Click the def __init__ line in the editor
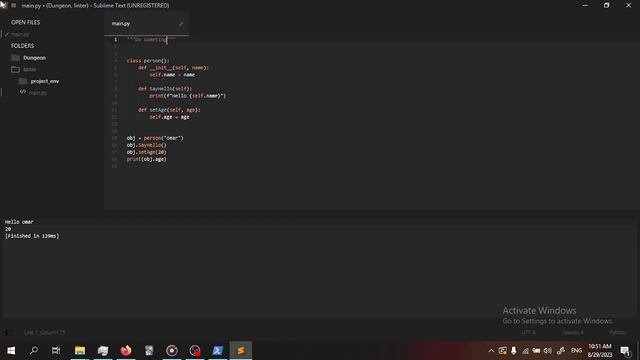Image resolution: width=640 pixels, height=360 pixels. click(x=173, y=68)
